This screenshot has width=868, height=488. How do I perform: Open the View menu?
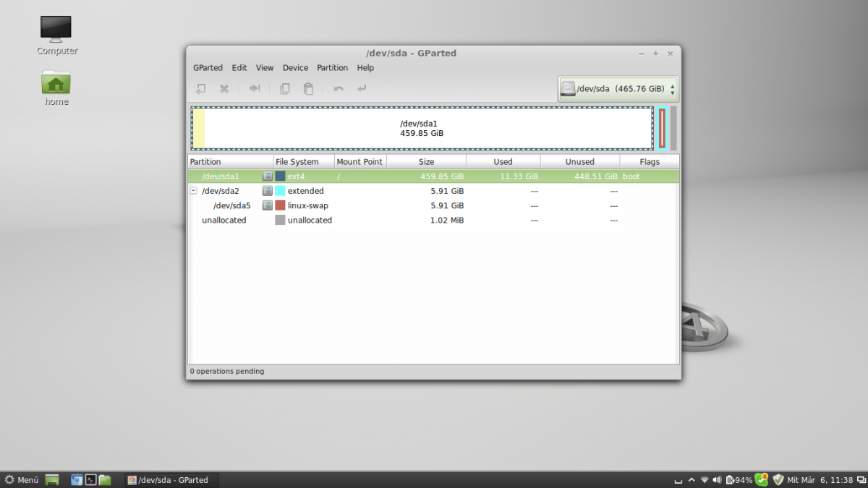tap(265, 68)
